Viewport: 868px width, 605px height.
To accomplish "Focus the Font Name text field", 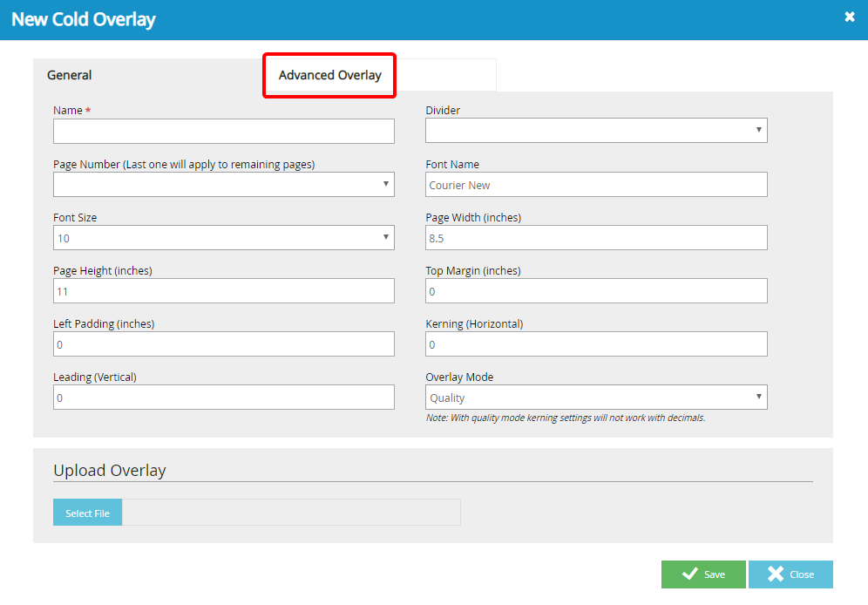I will (x=596, y=185).
